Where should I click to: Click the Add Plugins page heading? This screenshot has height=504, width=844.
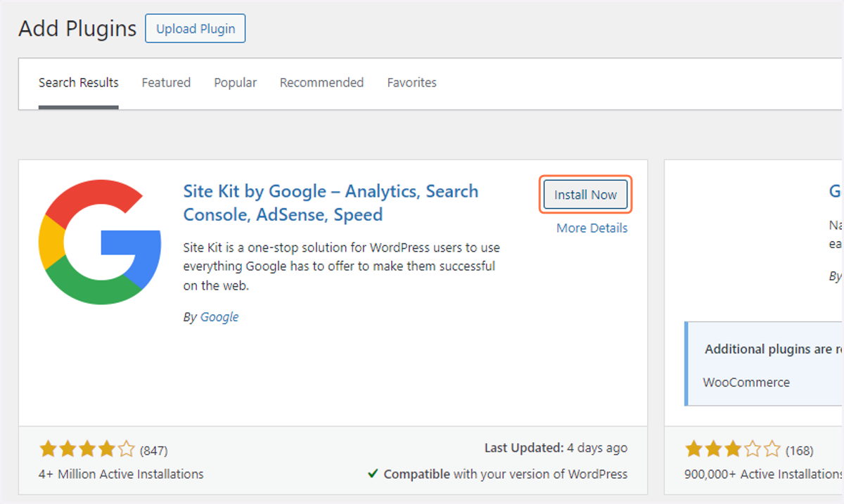click(77, 29)
